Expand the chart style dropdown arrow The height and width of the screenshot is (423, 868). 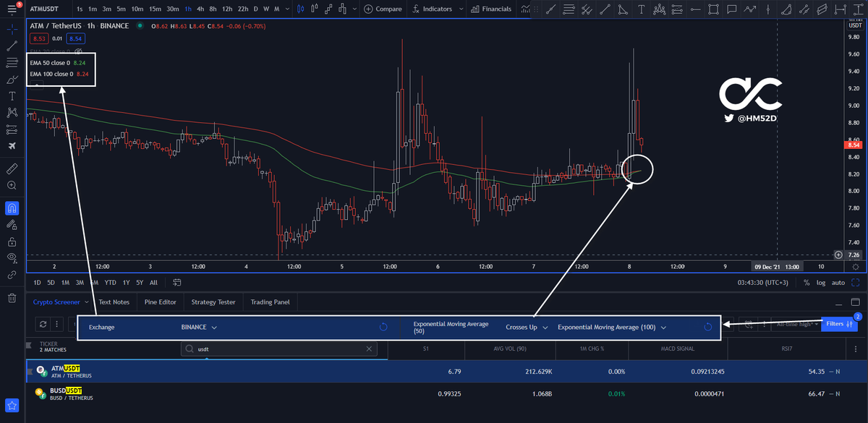tap(353, 9)
